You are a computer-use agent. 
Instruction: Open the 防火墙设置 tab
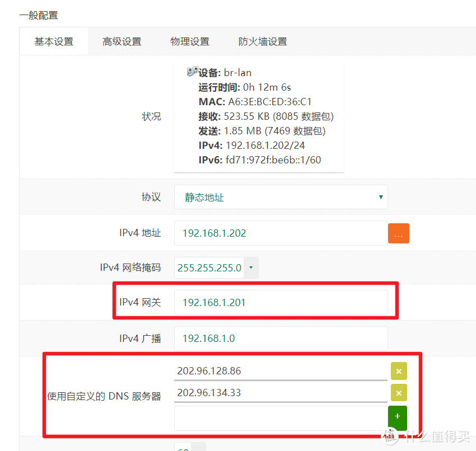[x=262, y=41]
